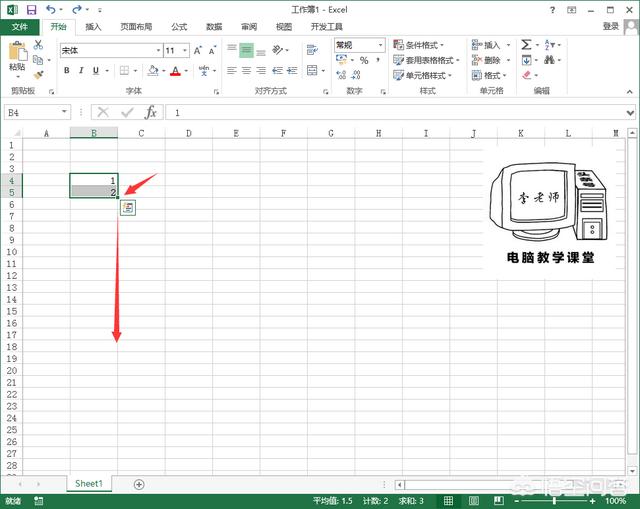Expand the number format 常规 dropdown
This screenshot has height=509, width=640.
(x=380, y=46)
